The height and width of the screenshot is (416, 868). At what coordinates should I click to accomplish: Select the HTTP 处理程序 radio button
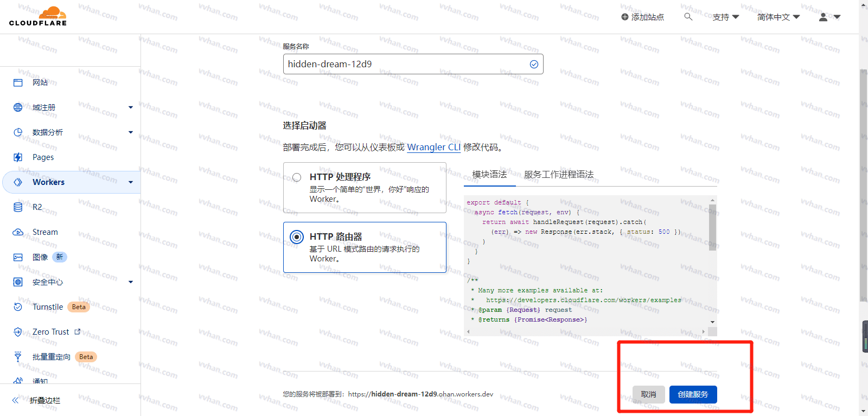(297, 177)
